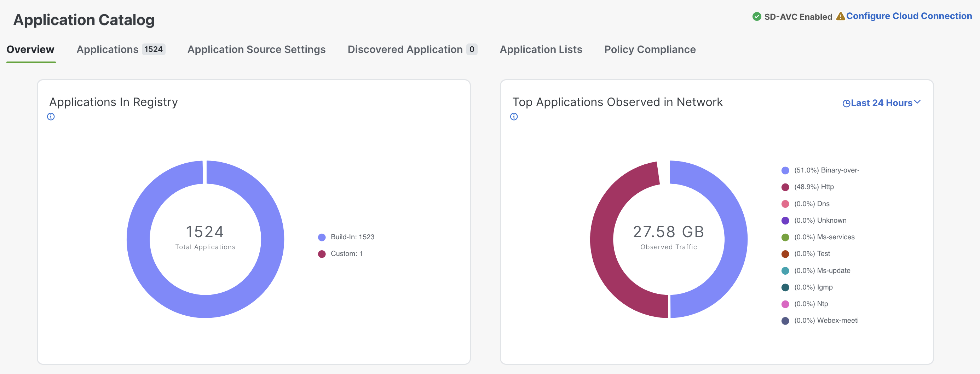Click the yellow warning triangle icon
The width and height of the screenshot is (980, 374).
[840, 16]
